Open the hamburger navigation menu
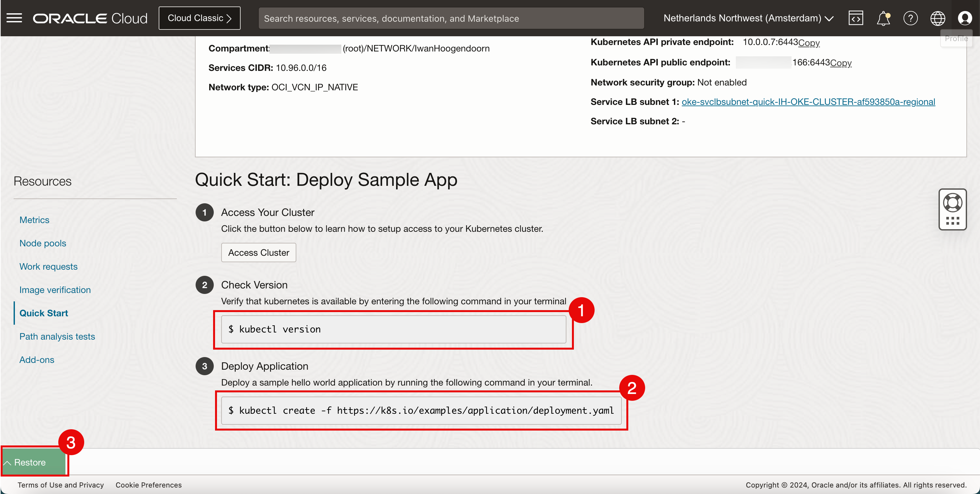 (x=14, y=18)
